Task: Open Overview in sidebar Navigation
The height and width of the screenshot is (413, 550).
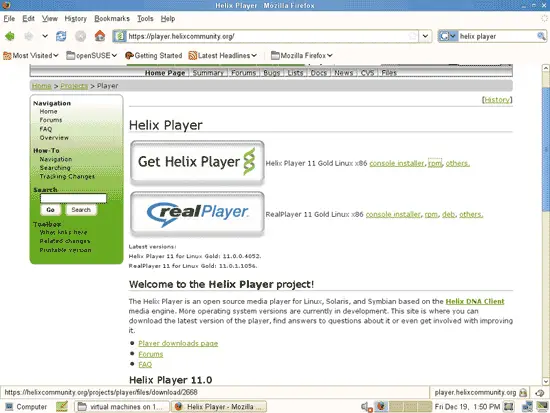Action: pyautogui.click(x=54, y=138)
